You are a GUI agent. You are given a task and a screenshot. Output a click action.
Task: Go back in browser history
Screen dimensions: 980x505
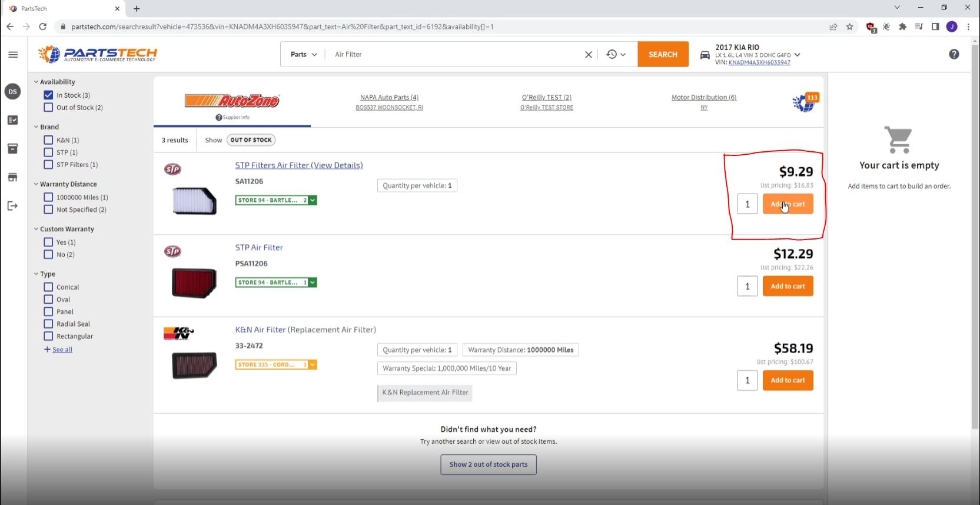(10, 26)
